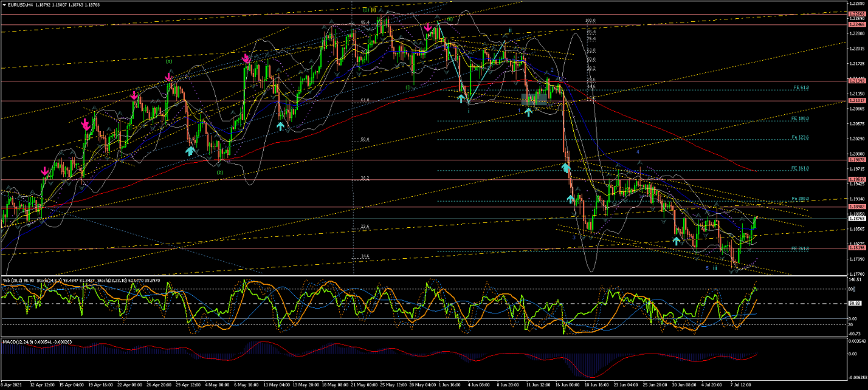This screenshot has width=868, height=390.
Task: Select the pink arrow left of the (ii) label
Action: (x=428, y=27)
